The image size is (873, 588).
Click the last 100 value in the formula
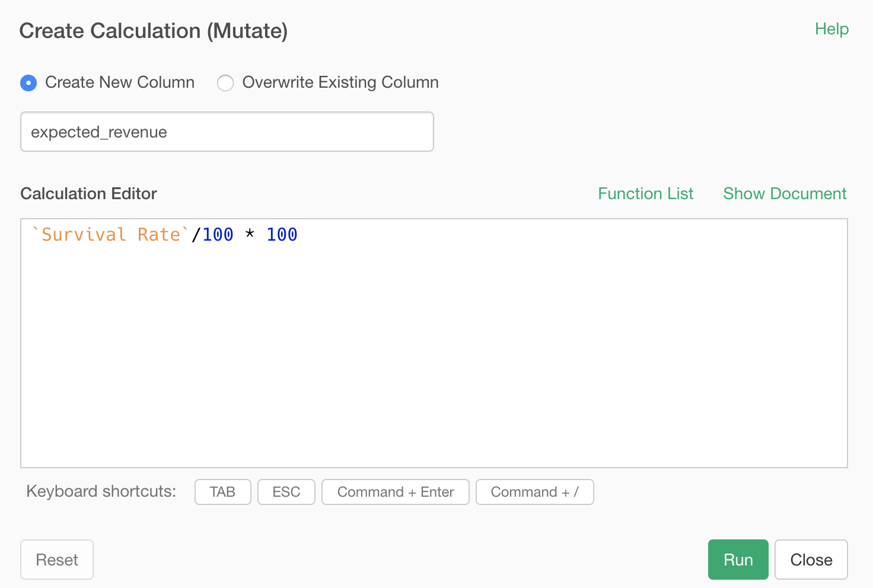coord(282,235)
